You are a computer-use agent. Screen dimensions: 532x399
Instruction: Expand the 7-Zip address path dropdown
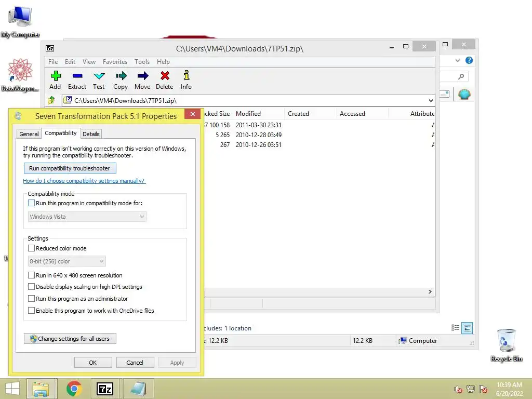(431, 100)
